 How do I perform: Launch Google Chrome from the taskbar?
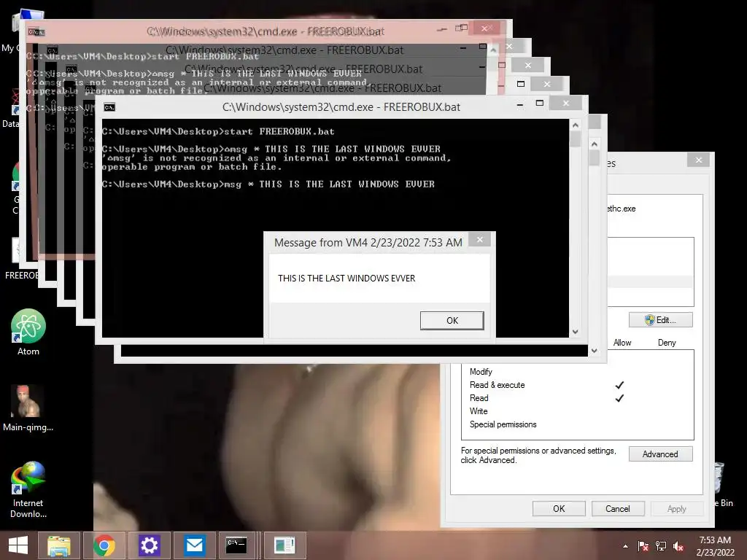pos(104,545)
